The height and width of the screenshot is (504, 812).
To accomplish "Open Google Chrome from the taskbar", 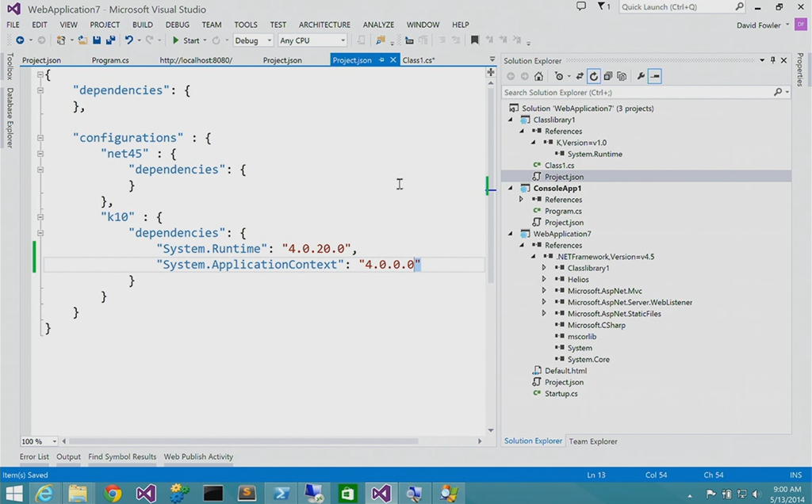I will [x=112, y=493].
